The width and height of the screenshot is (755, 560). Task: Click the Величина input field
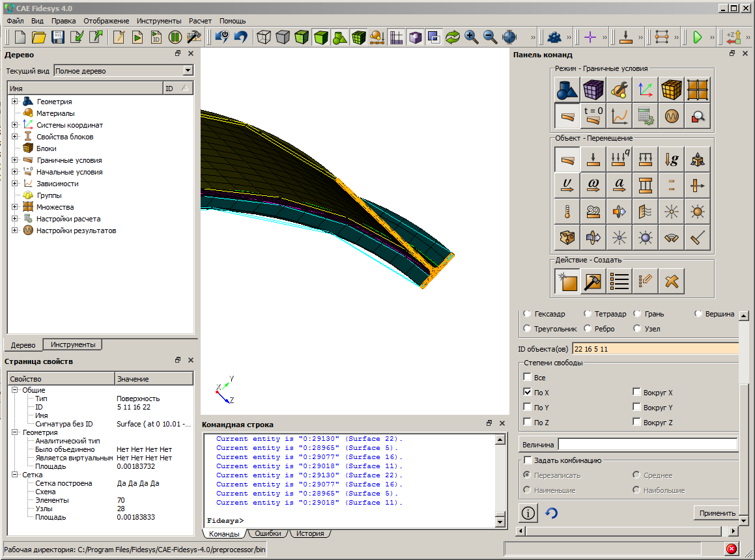click(x=648, y=445)
